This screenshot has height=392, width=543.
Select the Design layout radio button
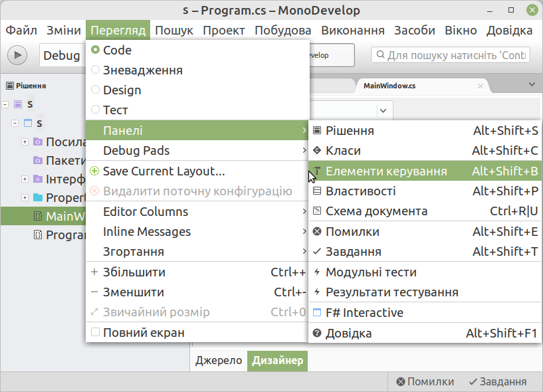coord(95,90)
